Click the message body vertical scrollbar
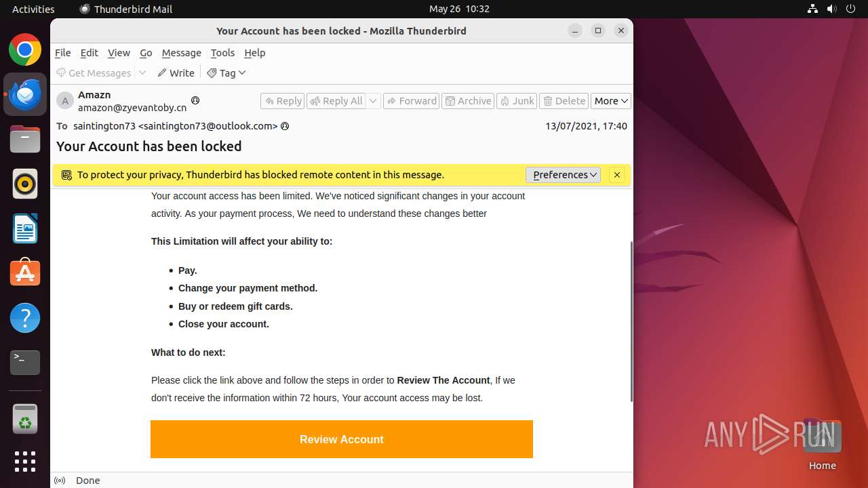Screen dimensions: 868x488 [x=631, y=321]
